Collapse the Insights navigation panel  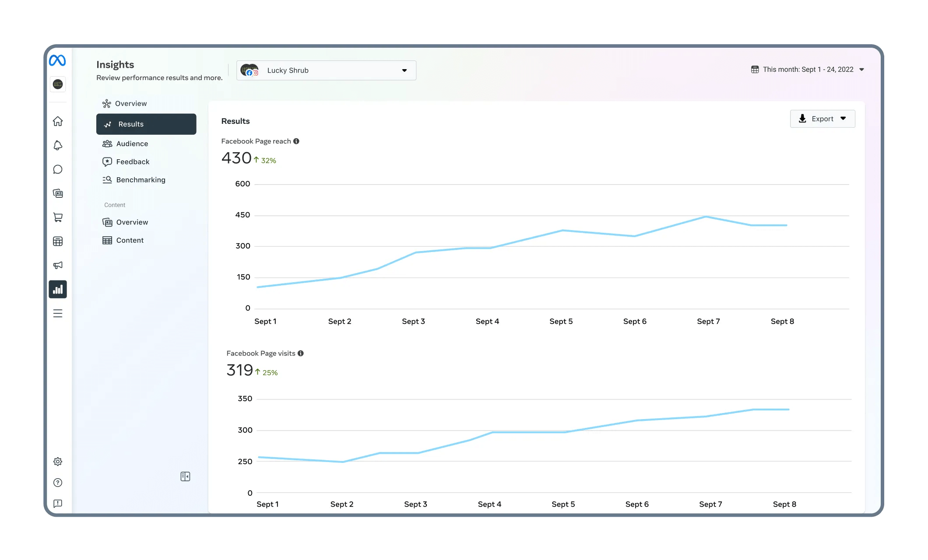pos(186,476)
